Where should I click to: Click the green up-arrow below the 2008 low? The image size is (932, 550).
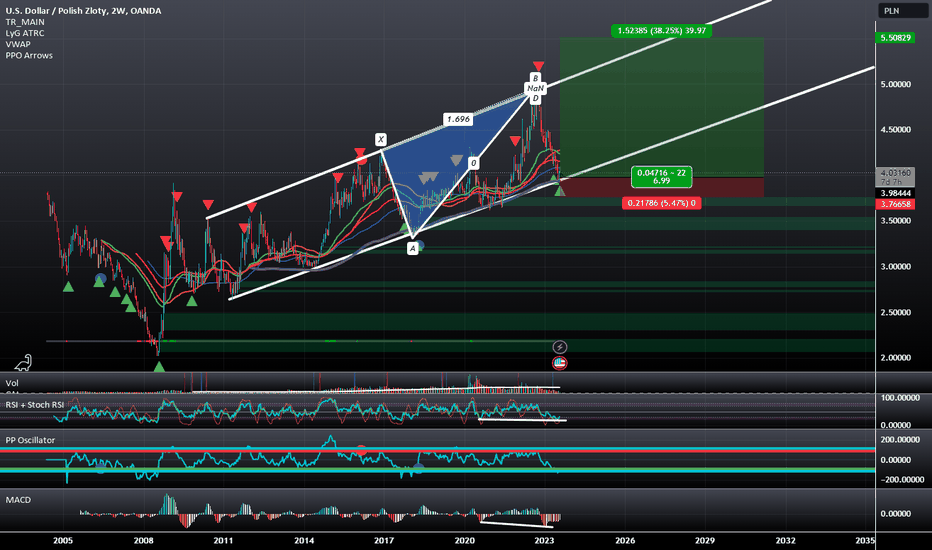[x=159, y=367]
